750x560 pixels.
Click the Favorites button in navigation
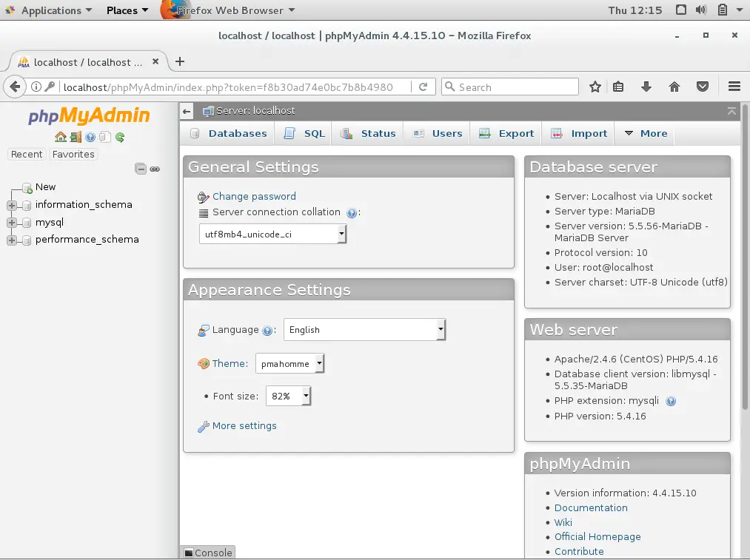click(73, 155)
